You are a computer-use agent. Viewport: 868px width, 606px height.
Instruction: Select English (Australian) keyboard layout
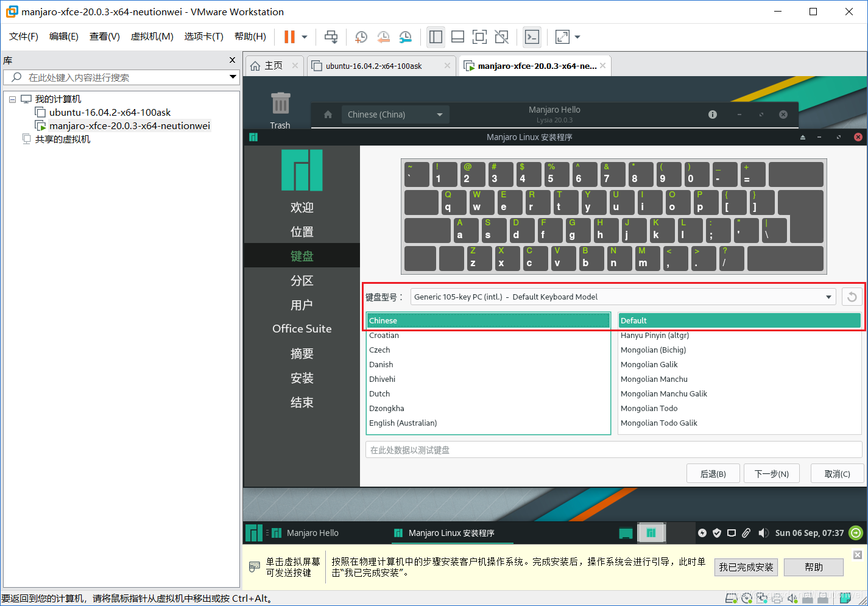point(488,423)
